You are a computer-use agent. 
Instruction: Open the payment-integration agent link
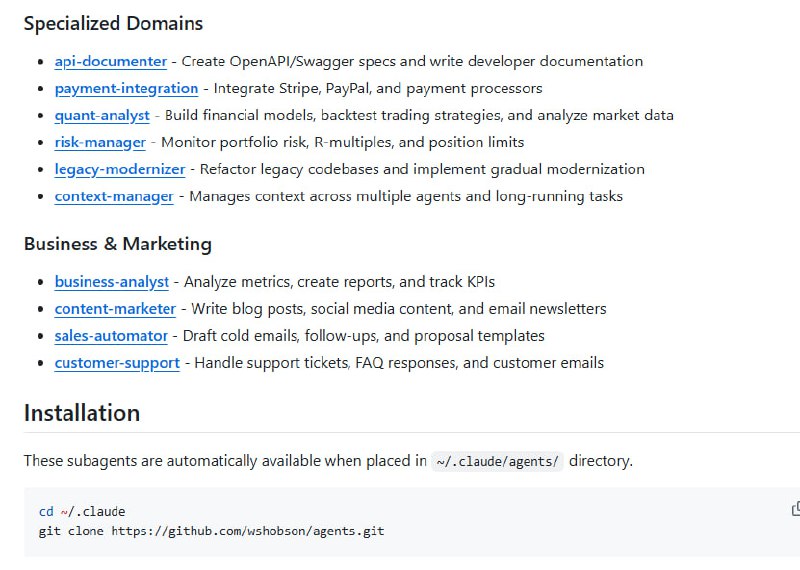126,88
